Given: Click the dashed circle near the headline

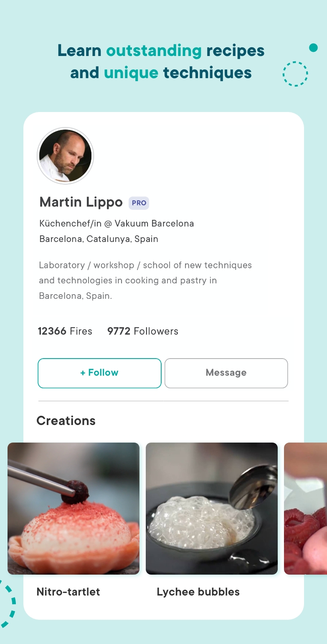Looking at the screenshot, I should tap(295, 74).
